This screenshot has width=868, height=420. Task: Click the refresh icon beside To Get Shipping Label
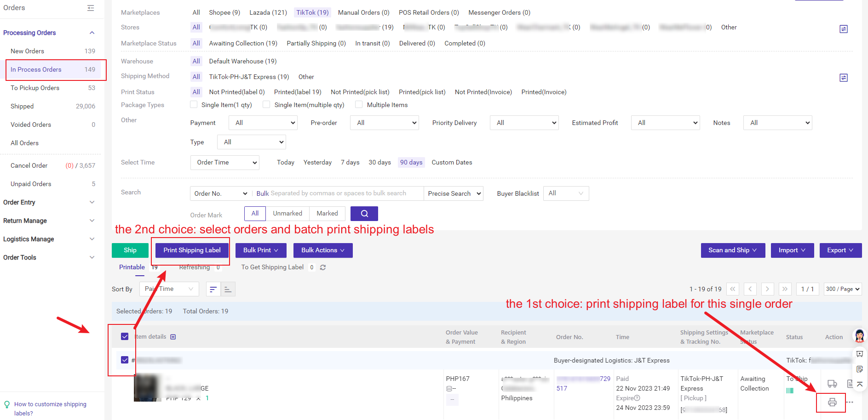click(323, 267)
